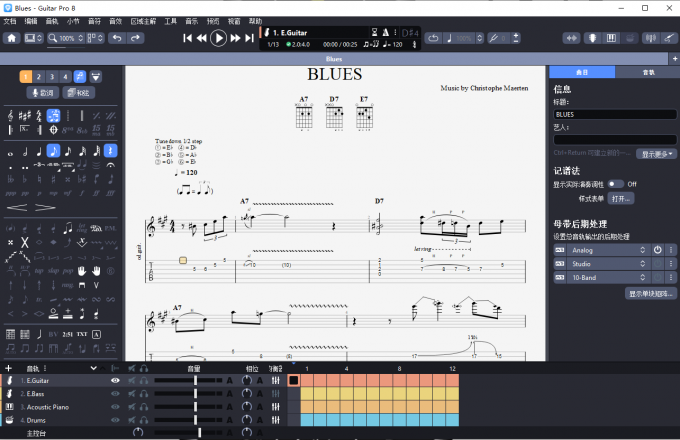
Task: Click the Undo arrow icon
Action: (x=115, y=38)
